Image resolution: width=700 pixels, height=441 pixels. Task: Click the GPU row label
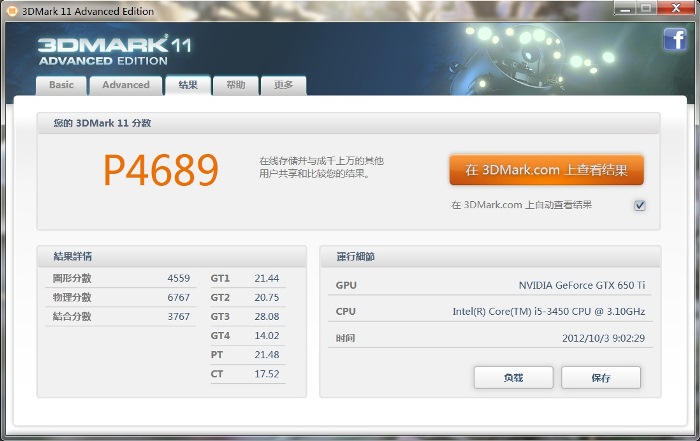(x=346, y=285)
